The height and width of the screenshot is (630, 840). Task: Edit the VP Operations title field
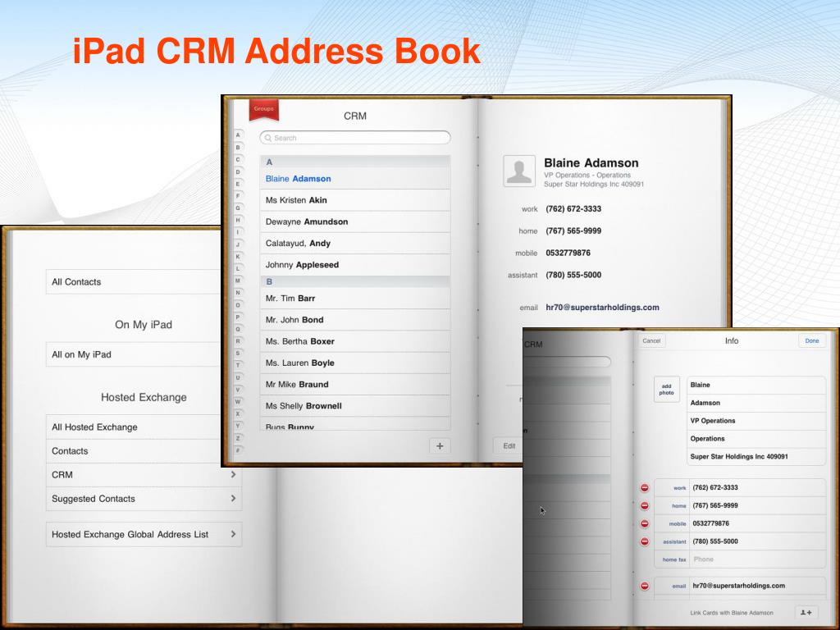pos(756,421)
